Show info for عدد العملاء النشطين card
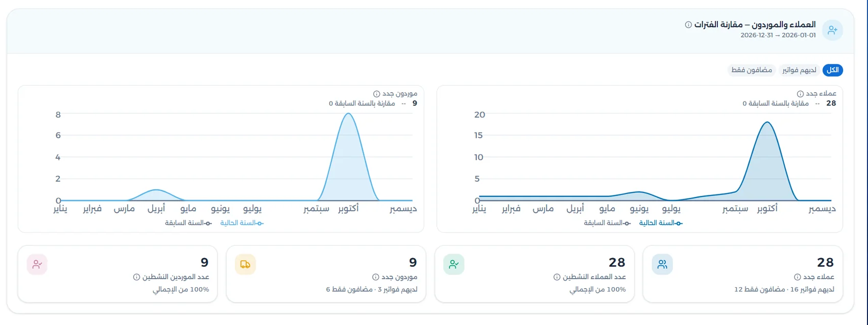Viewport: 868px width, 325px height. click(x=557, y=277)
